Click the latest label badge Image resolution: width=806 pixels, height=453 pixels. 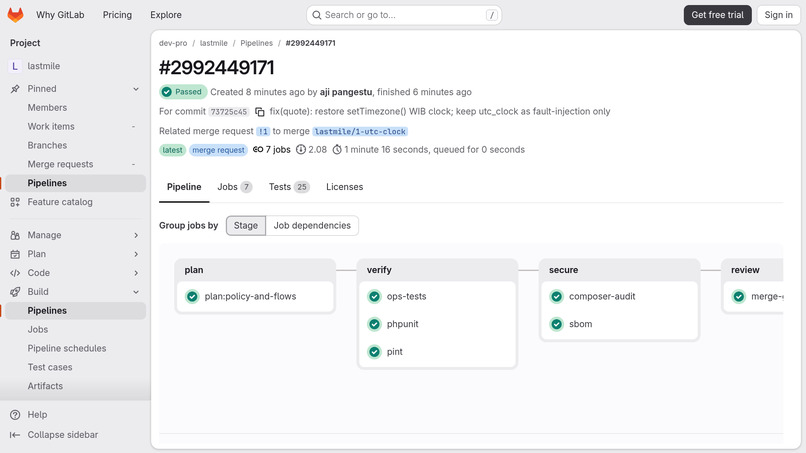click(172, 150)
